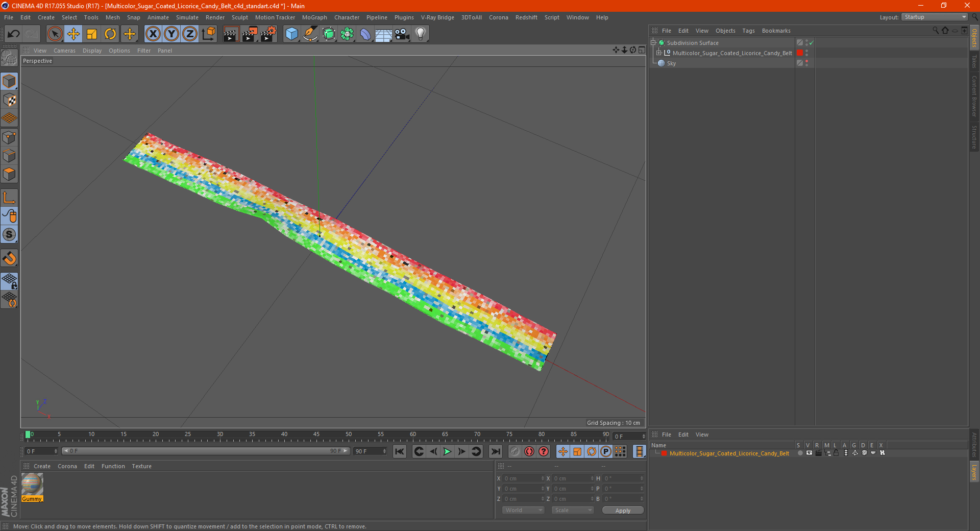
Task: Open Object Manager Tags menu
Action: tap(748, 31)
